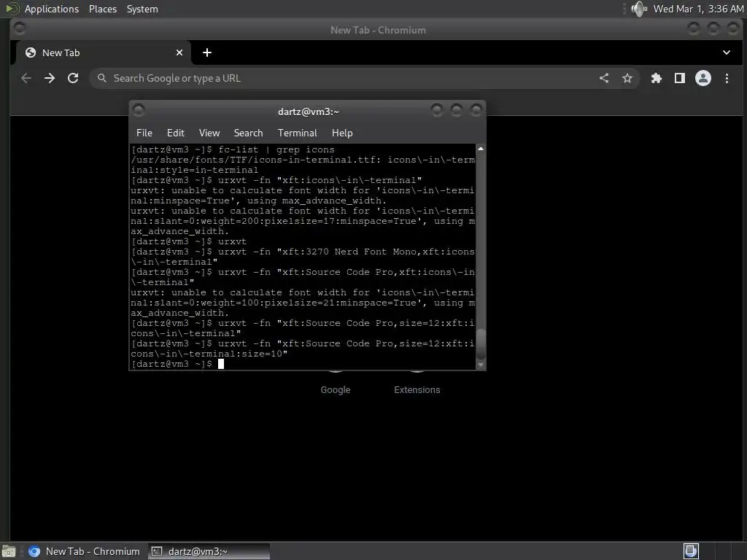
Task: Share this page icon in address bar
Action: pos(604,78)
